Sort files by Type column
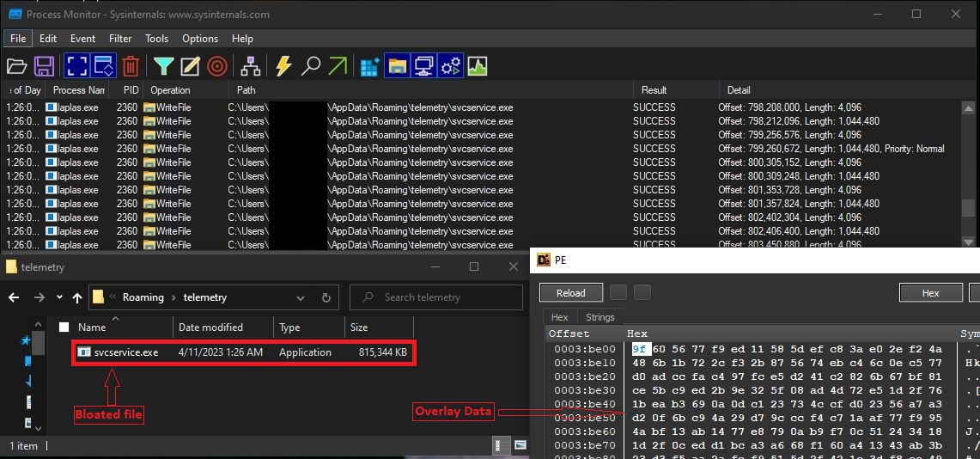 click(x=308, y=327)
